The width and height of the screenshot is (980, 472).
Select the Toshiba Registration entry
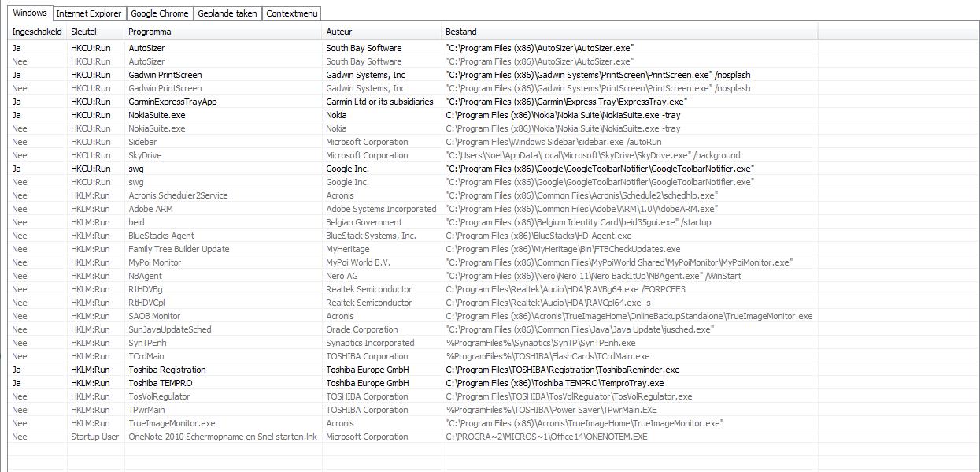167,370
